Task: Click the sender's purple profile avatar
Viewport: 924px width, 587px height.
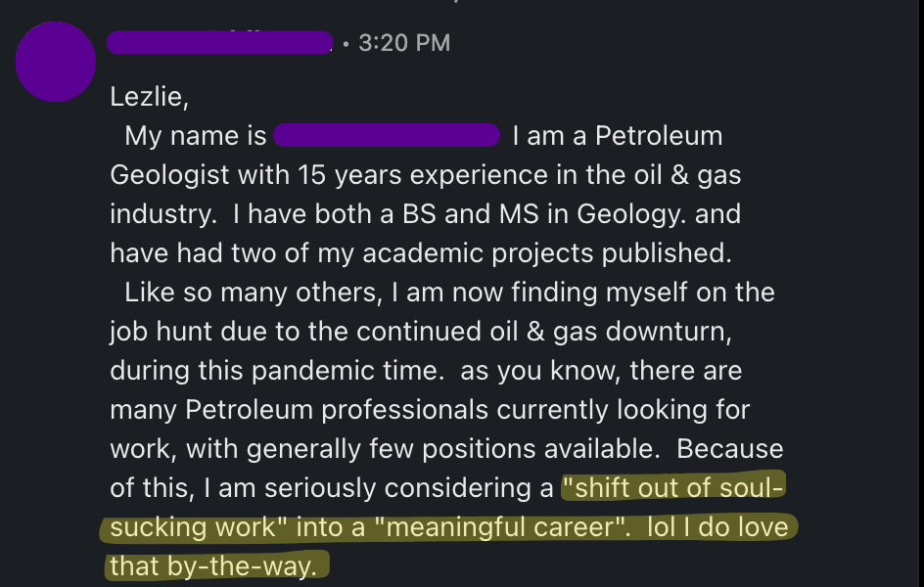Action: tap(56, 62)
